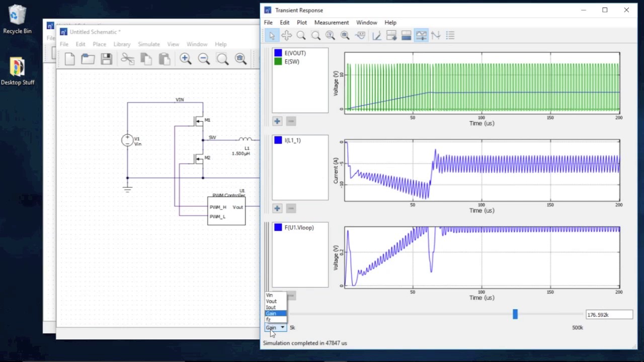Click the E(SW) legend label
Image resolution: width=644 pixels, height=362 pixels.
point(292,61)
